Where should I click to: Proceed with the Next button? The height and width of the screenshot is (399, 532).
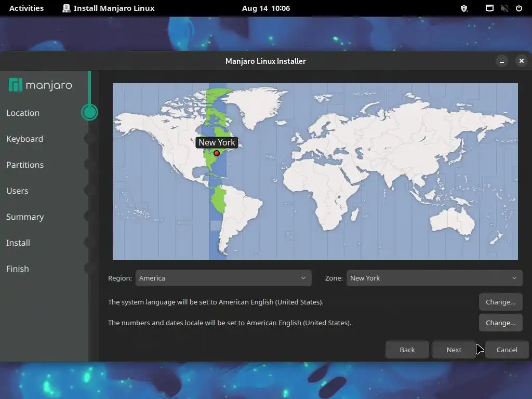click(x=454, y=350)
